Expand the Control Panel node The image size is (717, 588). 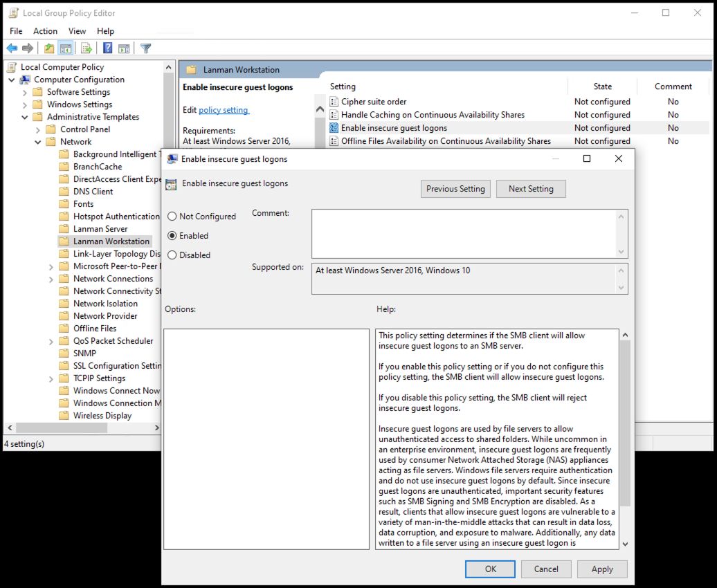pyautogui.click(x=38, y=130)
